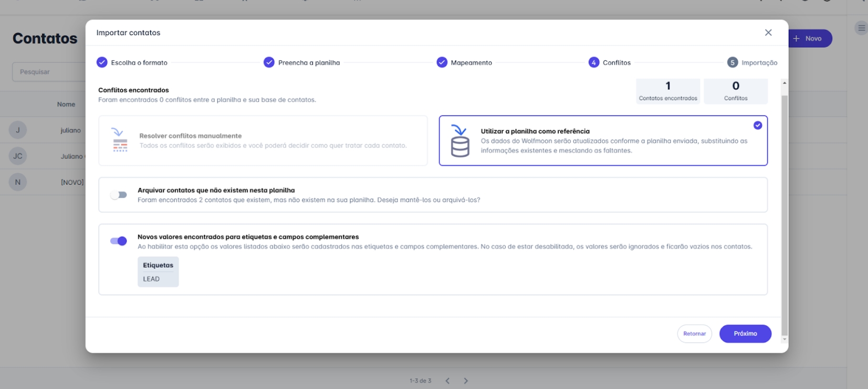Disable new values for etiquetas toggle
Image resolution: width=868 pixels, height=389 pixels.
[119, 241]
